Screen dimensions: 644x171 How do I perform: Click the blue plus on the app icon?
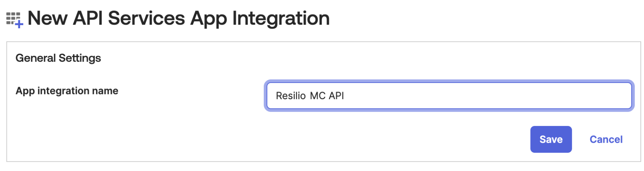19,24
